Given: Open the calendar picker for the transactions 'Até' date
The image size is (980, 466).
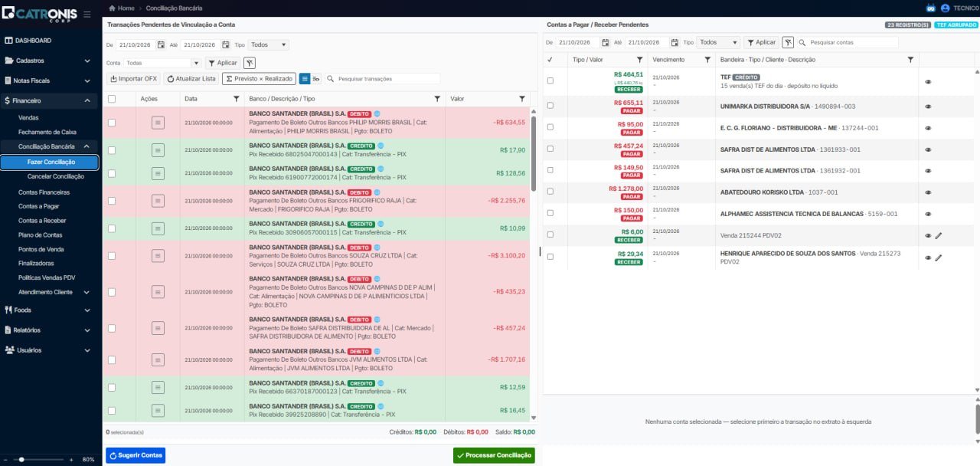Looking at the screenshot, I should tap(226, 44).
